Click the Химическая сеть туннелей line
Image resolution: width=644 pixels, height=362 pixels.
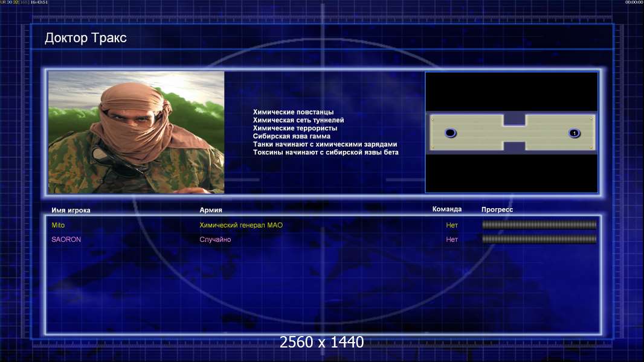[x=298, y=120]
